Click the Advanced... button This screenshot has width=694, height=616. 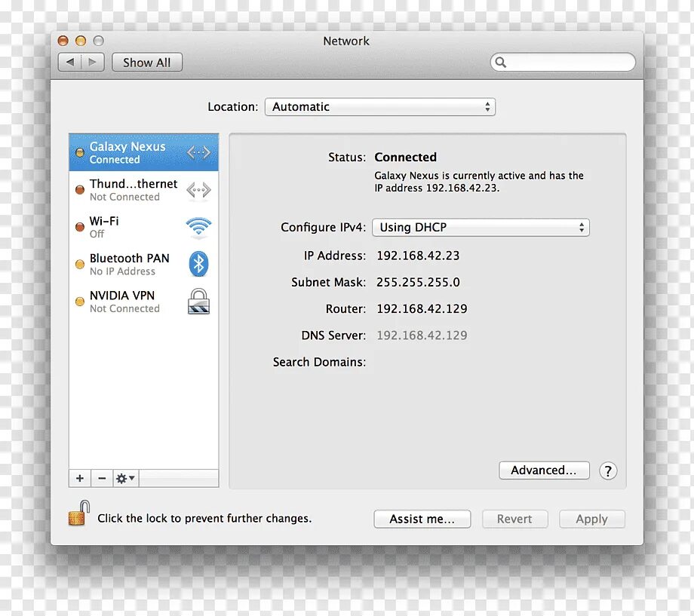tap(544, 470)
